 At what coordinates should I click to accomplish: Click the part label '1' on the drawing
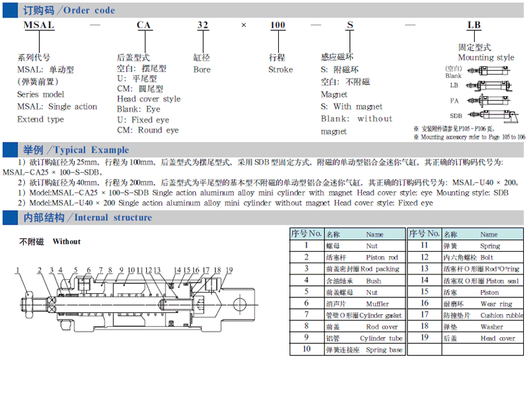point(18,270)
